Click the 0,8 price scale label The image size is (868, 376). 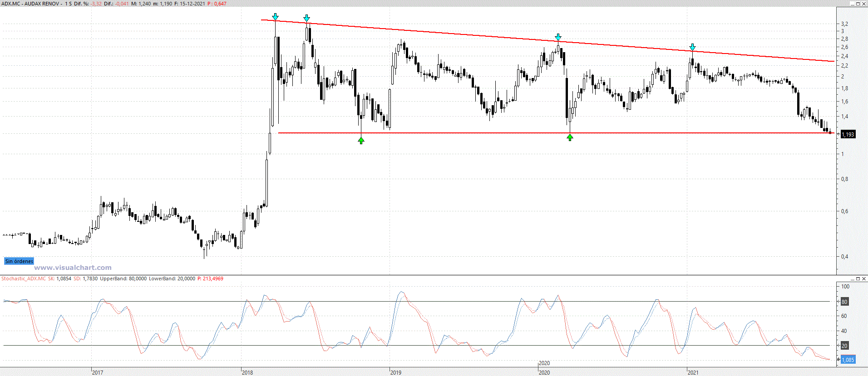click(844, 179)
